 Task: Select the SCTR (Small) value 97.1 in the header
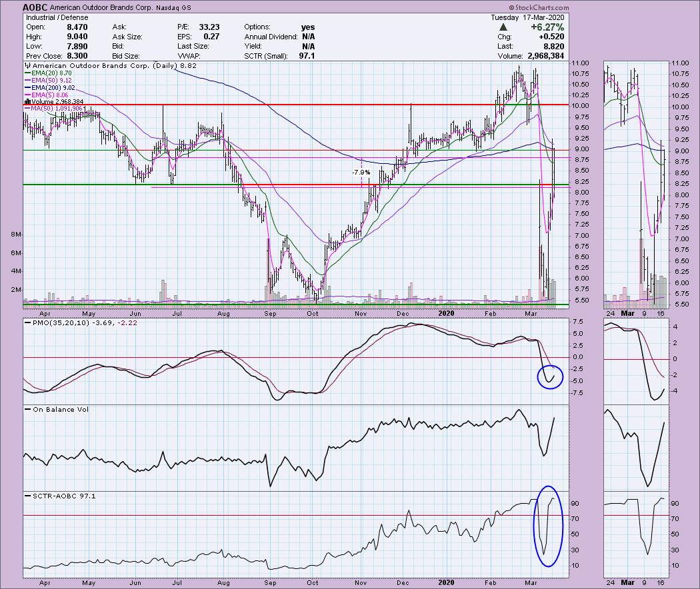point(307,56)
